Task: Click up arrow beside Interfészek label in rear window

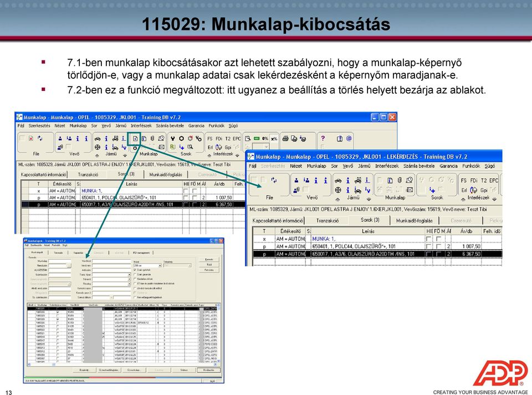Action: coord(209,156)
